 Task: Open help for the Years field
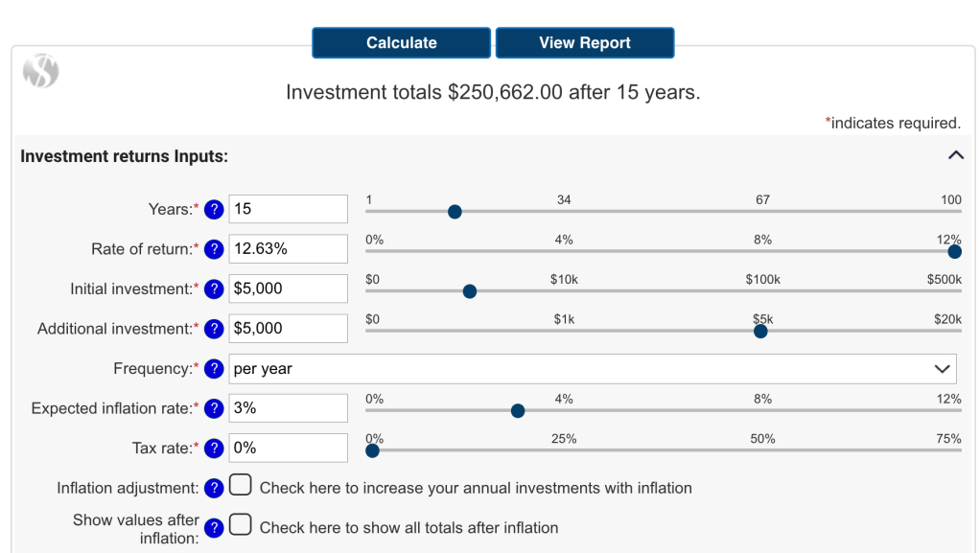tap(214, 209)
